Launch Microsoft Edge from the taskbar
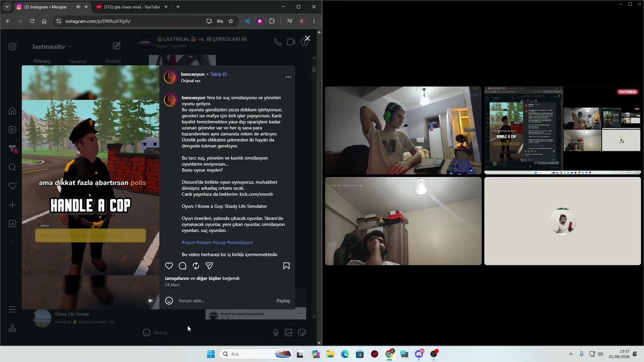Viewport: 644px width, 362px height. (345, 354)
